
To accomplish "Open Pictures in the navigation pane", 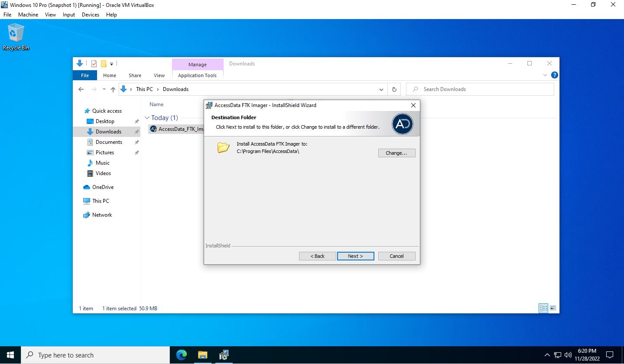I will [105, 153].
